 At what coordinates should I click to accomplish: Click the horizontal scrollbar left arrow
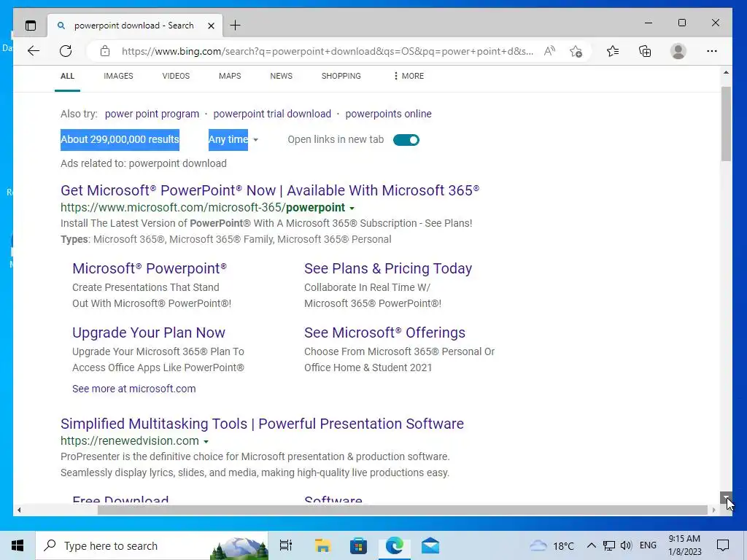[x=18, y=510]
